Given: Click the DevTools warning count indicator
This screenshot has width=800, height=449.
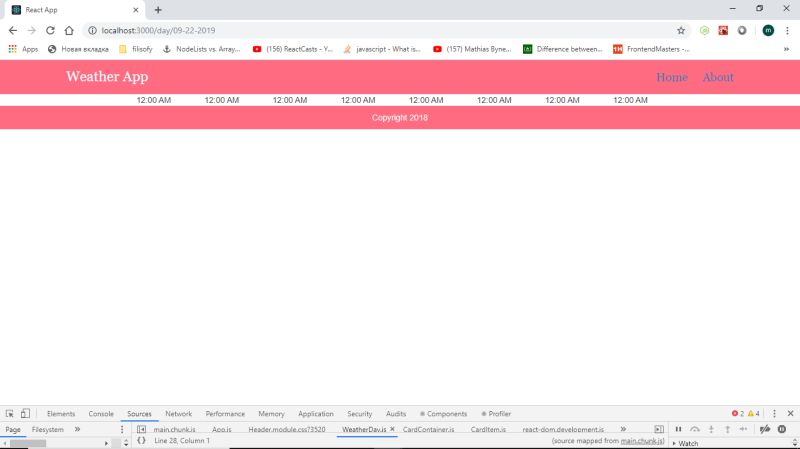Looking at the screenshot, I should tap(754, 414).
